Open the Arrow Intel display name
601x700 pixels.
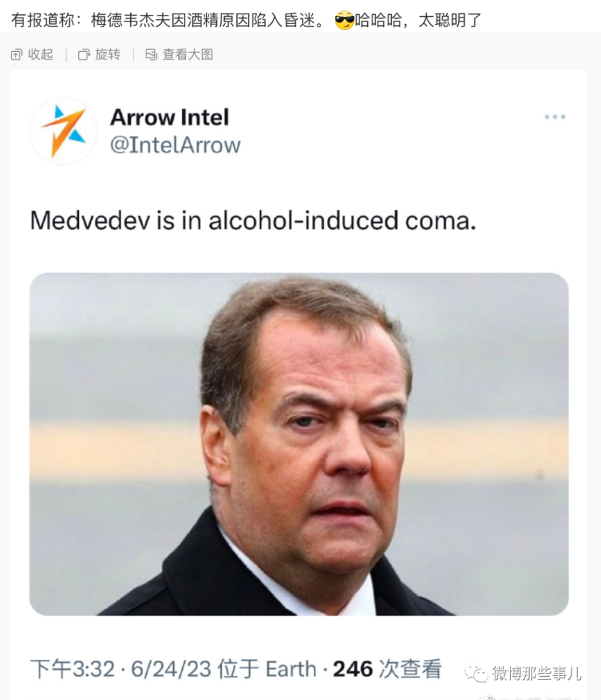169,117
